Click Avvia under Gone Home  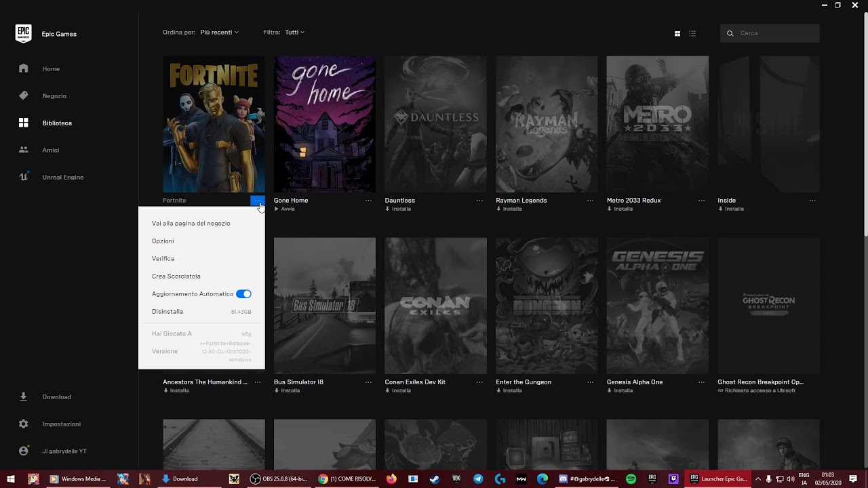point(285,209)
